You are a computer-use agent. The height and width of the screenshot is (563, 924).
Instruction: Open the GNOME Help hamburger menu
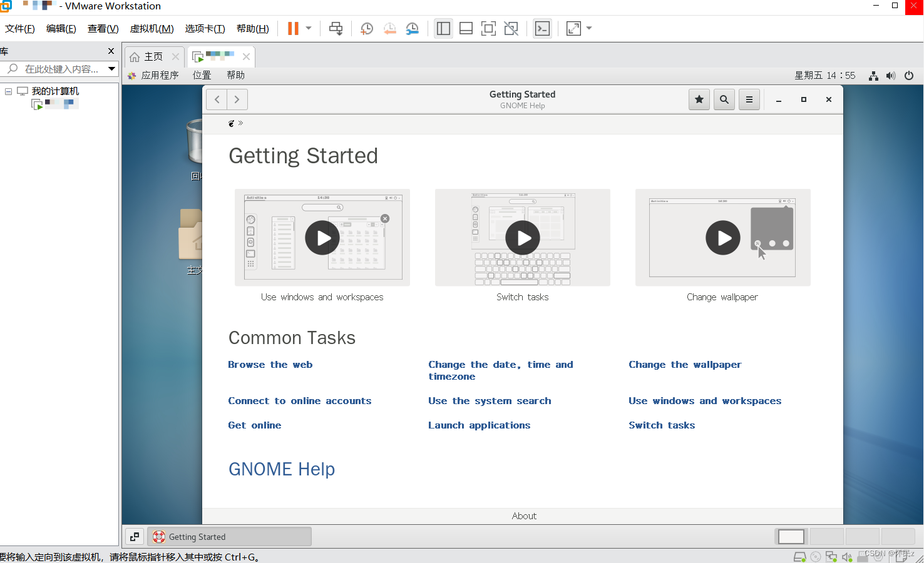click(749, 99)
